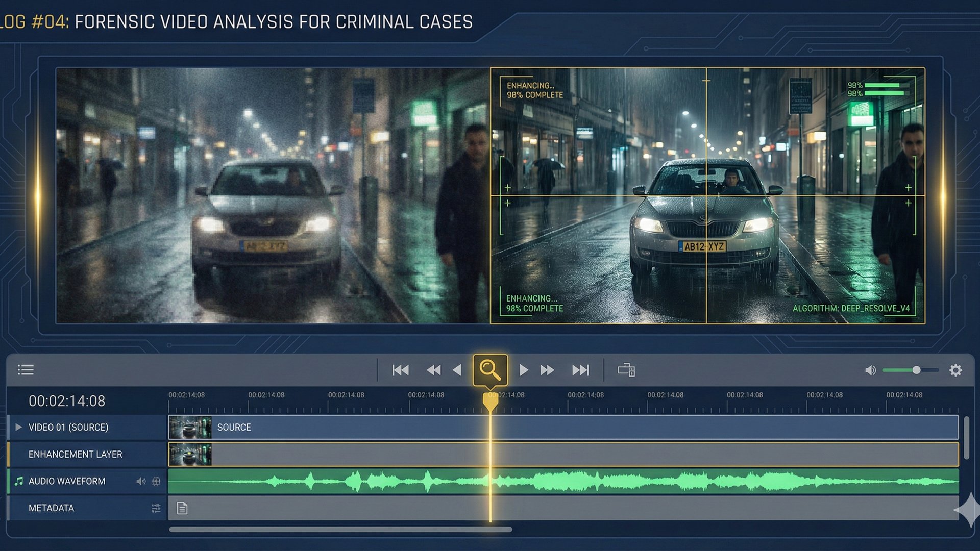Viewport: 980px width, 551px height.
Task: Activate the zoom magnifier tool in the transport bar
Action: pos(490,368)
